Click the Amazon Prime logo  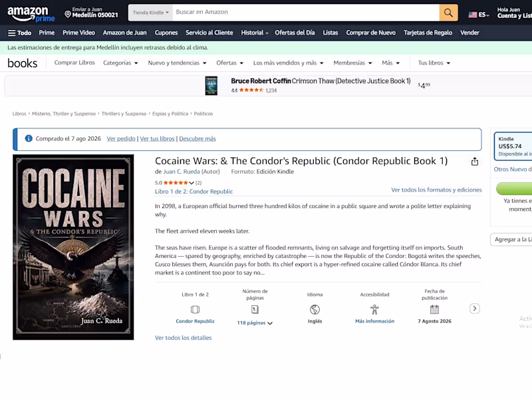point(31,13)
